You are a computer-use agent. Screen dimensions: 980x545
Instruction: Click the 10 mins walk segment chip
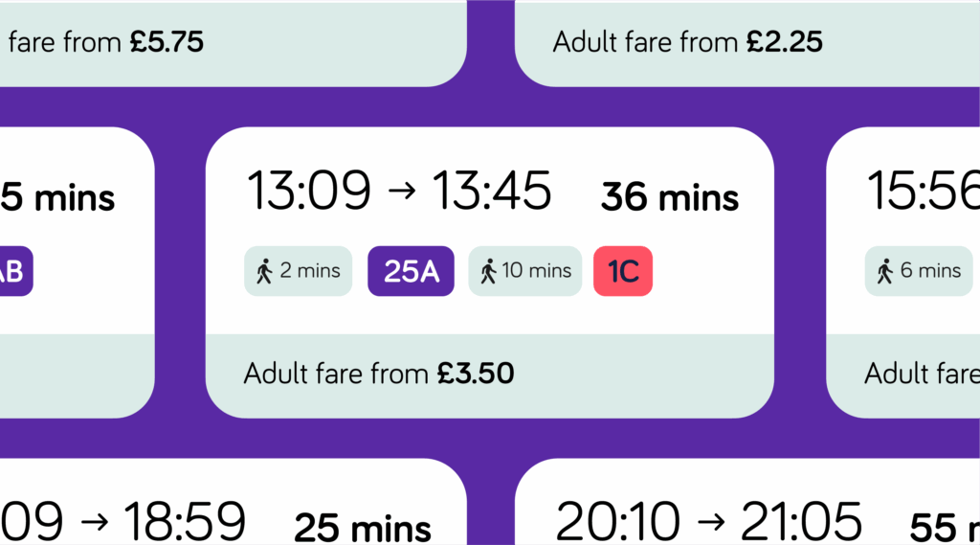coord(525,272)
